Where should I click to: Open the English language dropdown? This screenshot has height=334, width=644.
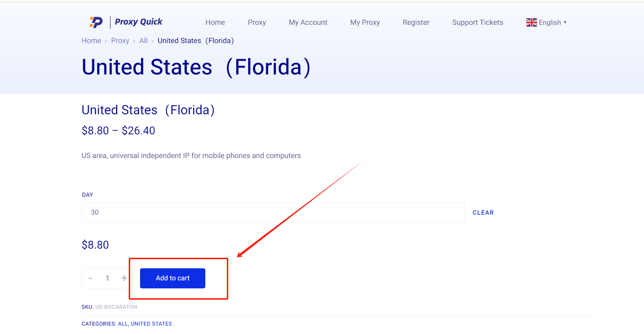(x=547, y=22)
